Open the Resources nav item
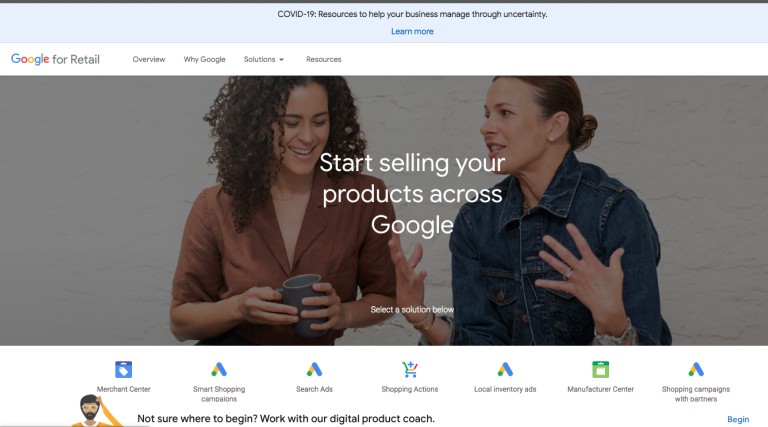The image size is (768, 427). pos(324,59)
